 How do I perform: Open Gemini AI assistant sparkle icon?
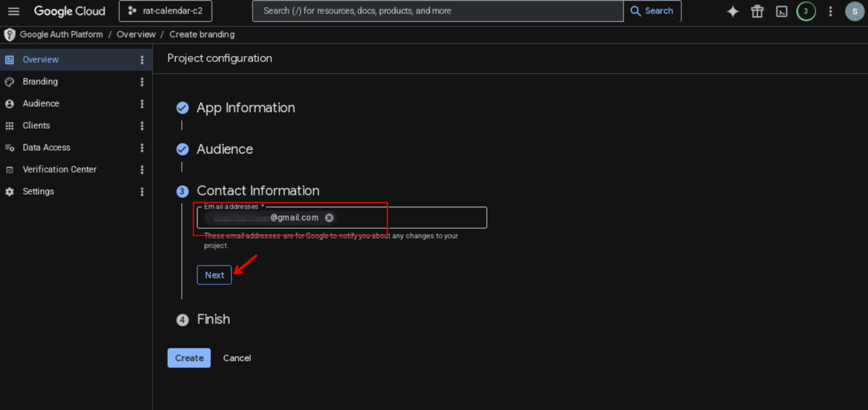[x=733, y=12]
